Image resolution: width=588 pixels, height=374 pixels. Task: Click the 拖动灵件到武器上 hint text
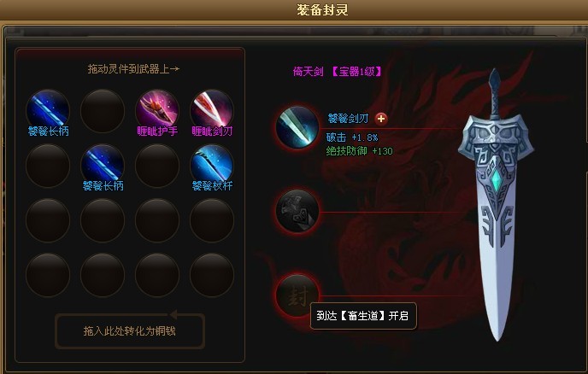click(x=133, y=69)
